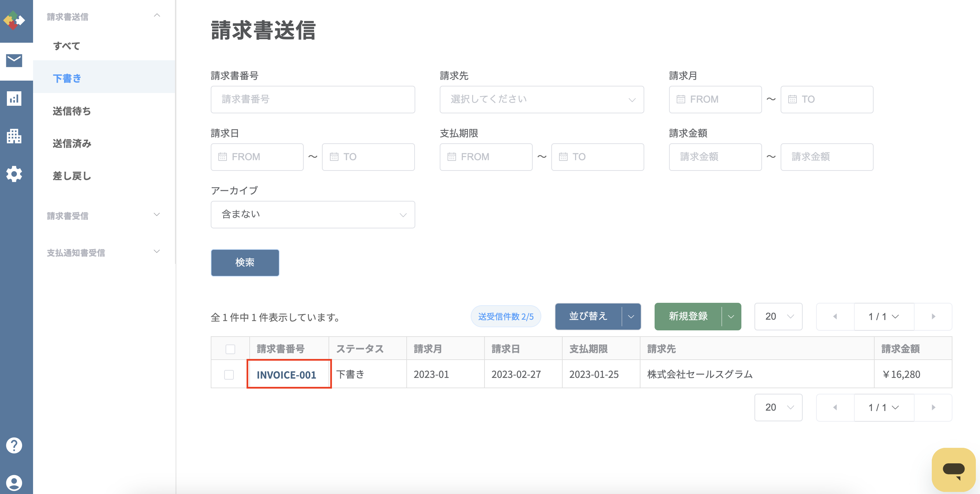Select 差し戻し in the sidebar menu
This screenshot has height=494, width=980.
click(x=104, y=176)
